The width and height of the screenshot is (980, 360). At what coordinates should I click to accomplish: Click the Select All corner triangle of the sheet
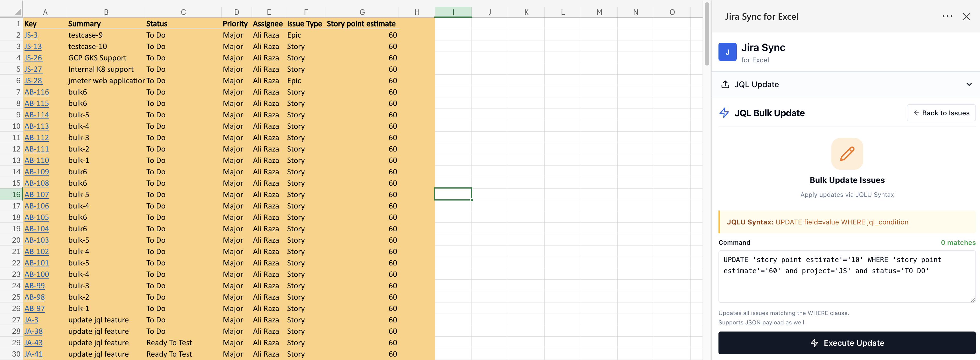(17, 12)
